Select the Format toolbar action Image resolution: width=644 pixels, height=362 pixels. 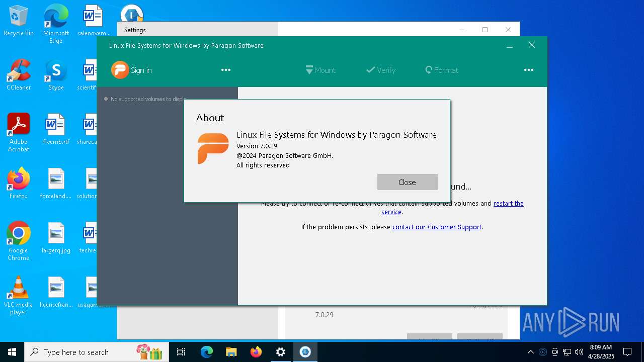point(442,70)
